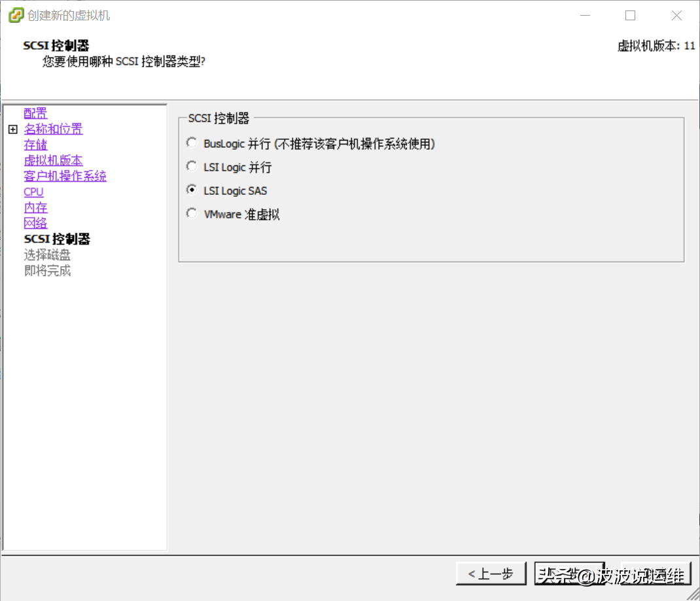Minimize the 创建新的虚拟机 window
700x601 pixels.
(586, 15)
